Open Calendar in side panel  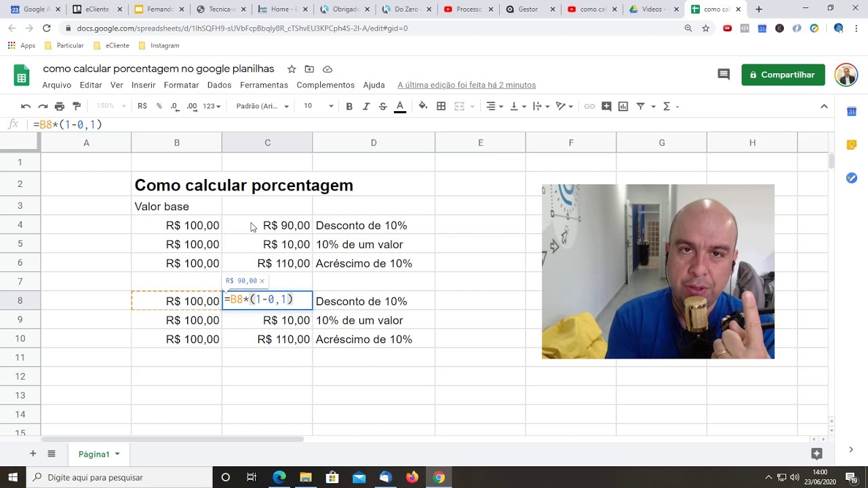tap(852, 112)
